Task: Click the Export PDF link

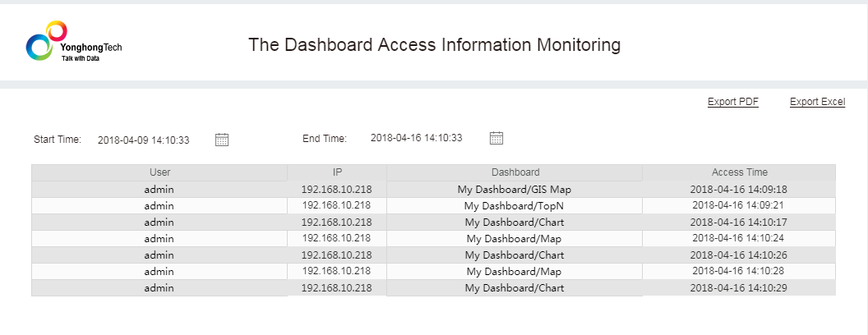Action: [732, 102]
